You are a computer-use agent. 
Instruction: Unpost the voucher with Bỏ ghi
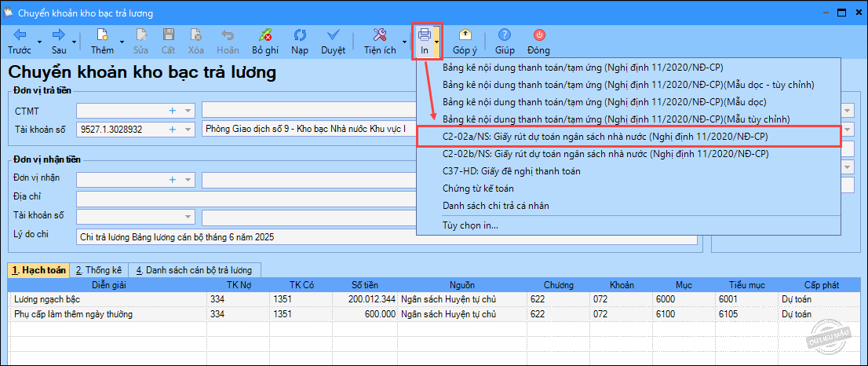pos(264,42)
